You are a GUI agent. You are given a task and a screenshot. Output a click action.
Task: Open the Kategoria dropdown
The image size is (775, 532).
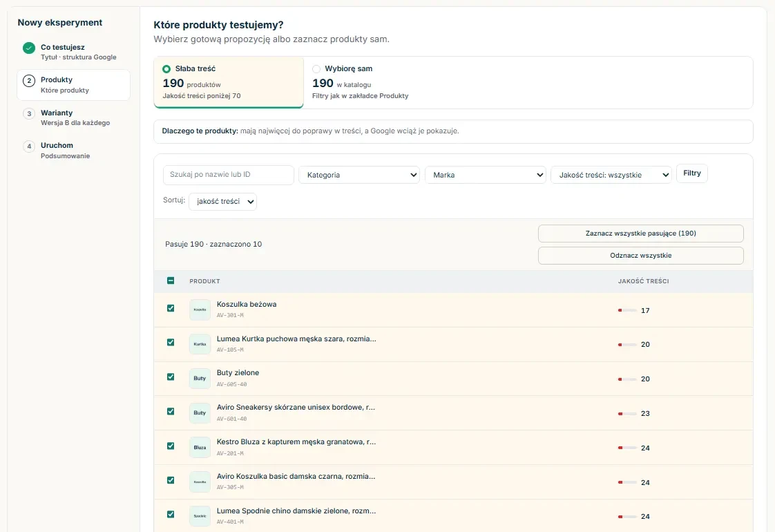pyautogui.click(x=359, y=175)
